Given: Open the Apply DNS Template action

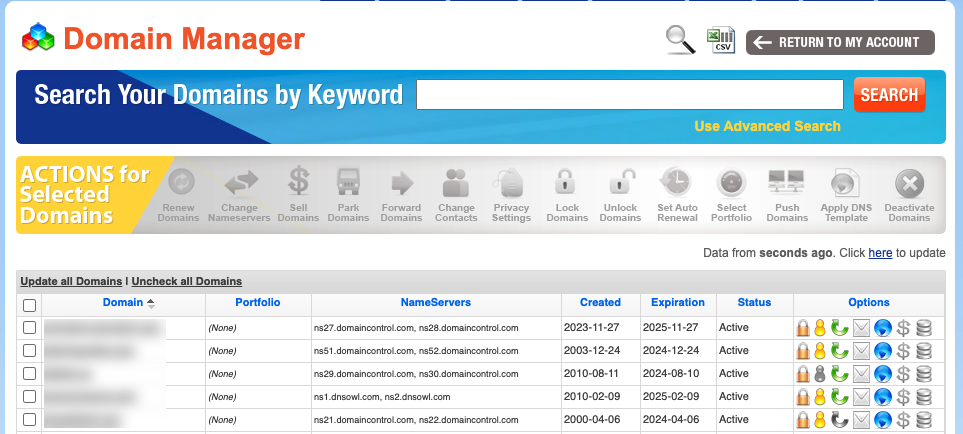Looking at the screenshot, I should tap(848, 184).
